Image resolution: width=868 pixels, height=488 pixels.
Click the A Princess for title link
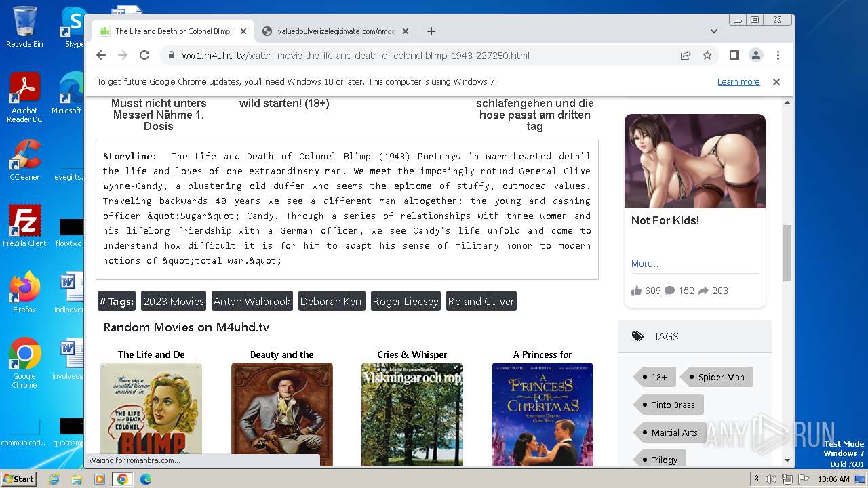(542, 354)
